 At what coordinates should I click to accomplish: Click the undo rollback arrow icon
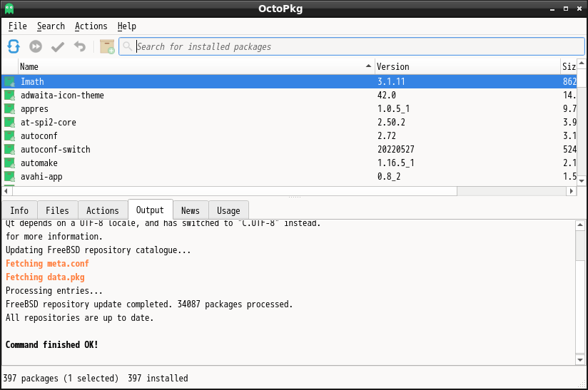(x=79, y=46)
